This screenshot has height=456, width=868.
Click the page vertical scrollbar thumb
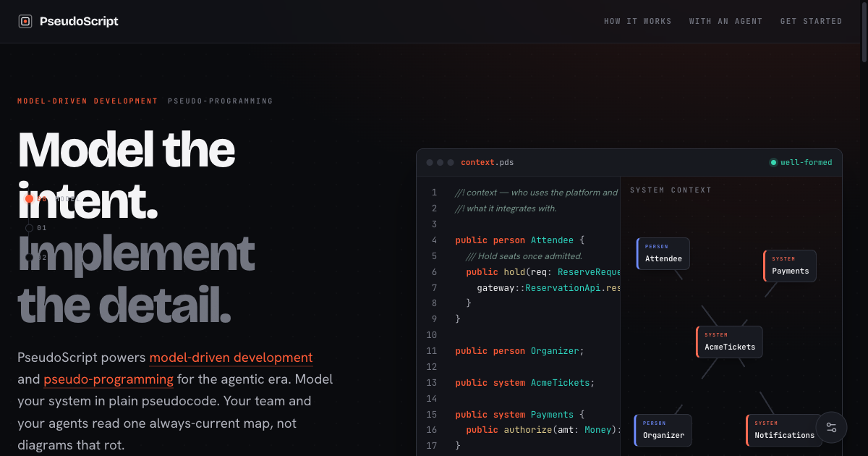coord(864,33)
